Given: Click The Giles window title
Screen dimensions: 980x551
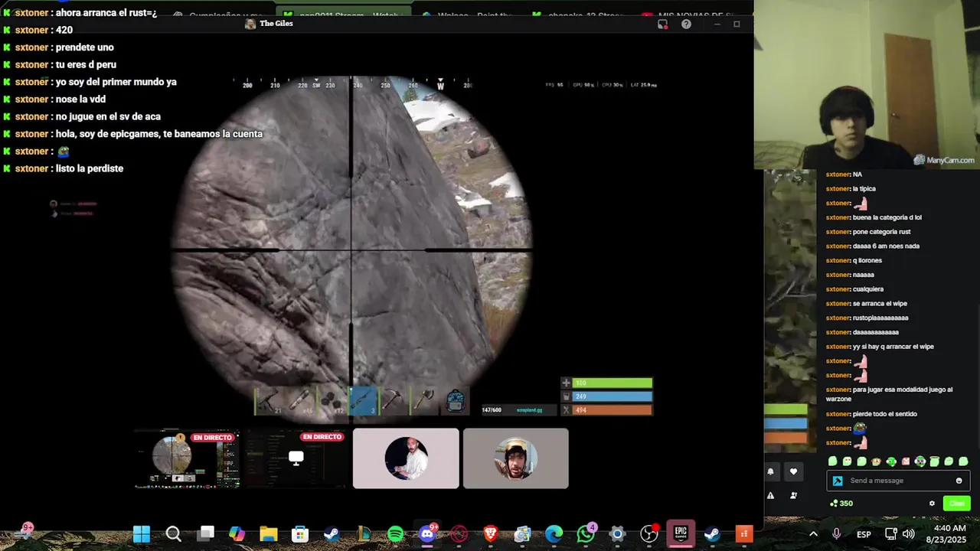Looking at the screenshot, I should (x=276, y=24).
